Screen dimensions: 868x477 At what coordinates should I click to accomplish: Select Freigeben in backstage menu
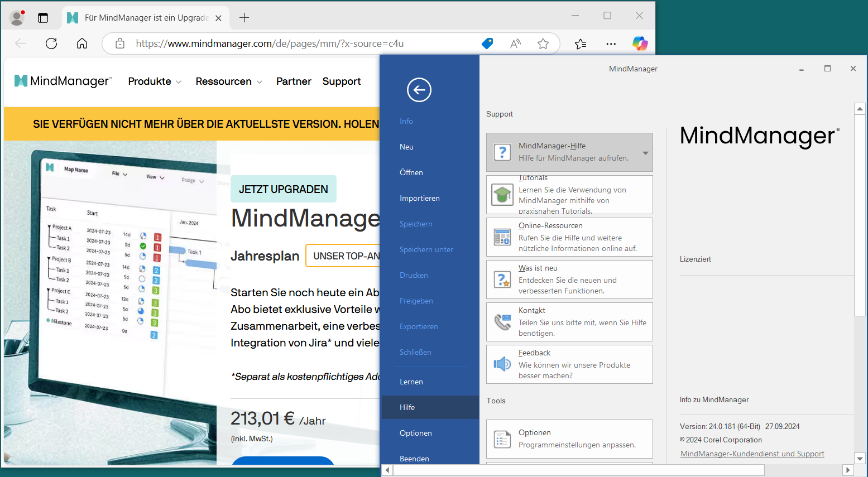coord(416,301)
